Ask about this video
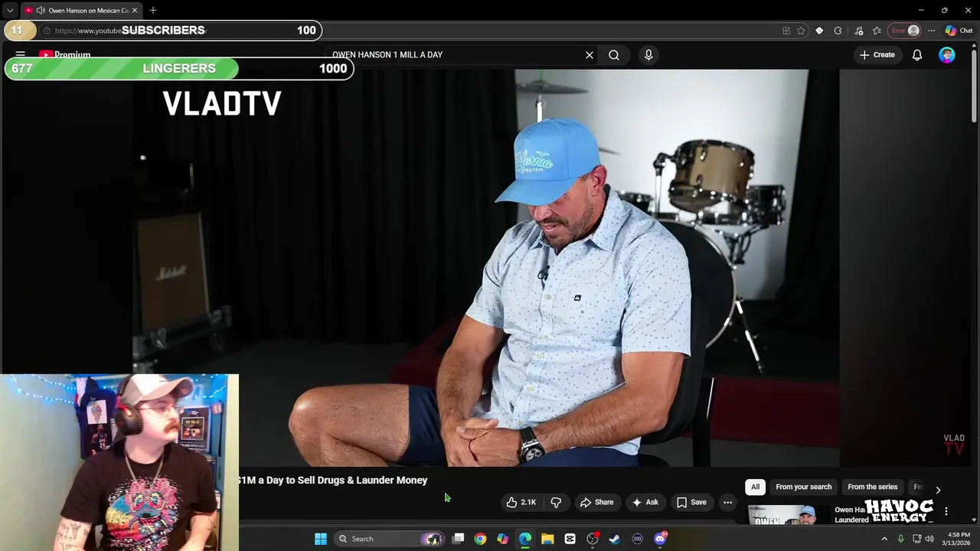Screen dimensions: 980x551 point(645,502)
